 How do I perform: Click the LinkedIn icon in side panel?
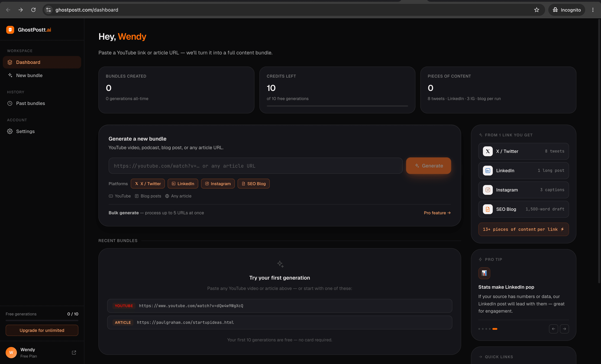488,171
